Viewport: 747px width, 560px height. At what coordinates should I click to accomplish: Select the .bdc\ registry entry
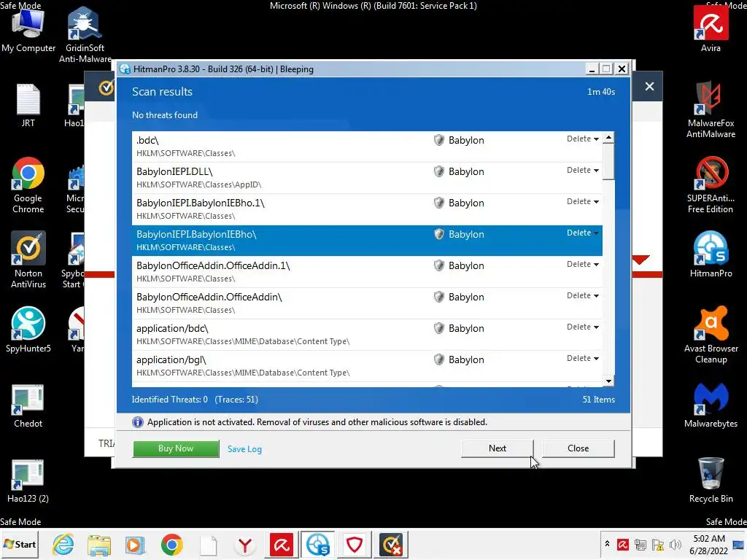click(367, 146)
